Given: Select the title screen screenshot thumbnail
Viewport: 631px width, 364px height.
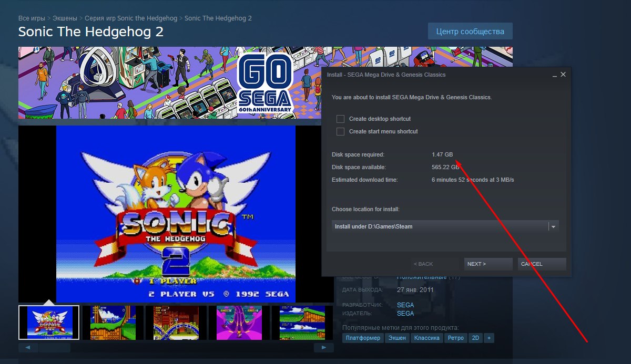Looking at the screenshot, I should pos(49,323).
